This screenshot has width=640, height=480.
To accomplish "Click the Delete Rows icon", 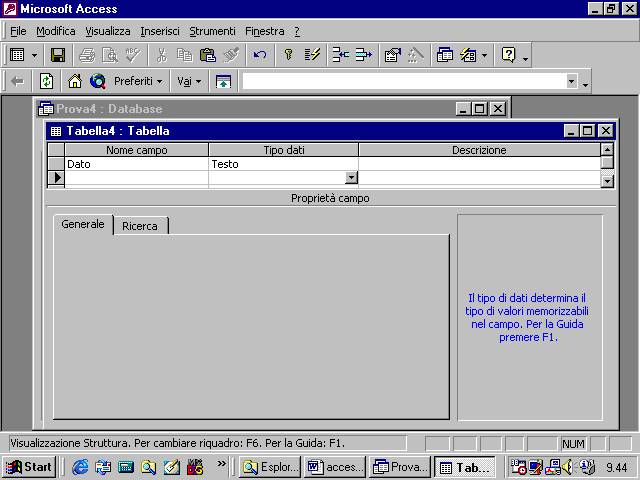I will tap(363, 55).
